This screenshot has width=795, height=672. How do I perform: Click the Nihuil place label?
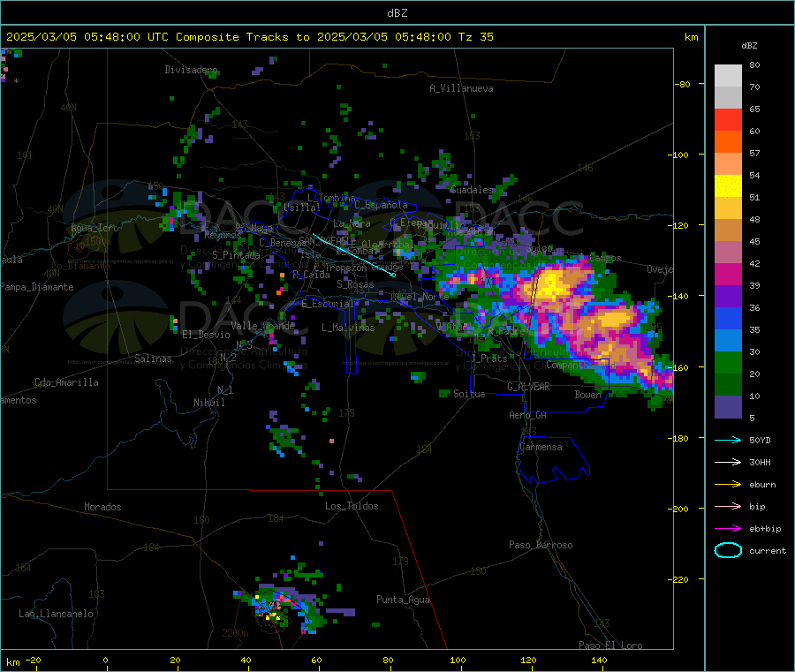click(x=208, y=403)
